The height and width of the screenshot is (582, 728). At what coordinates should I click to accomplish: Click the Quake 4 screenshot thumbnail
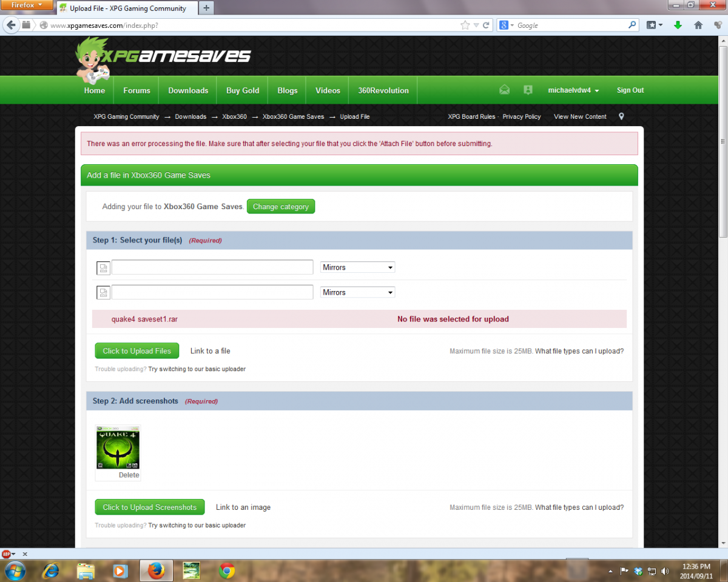pyautogui.click(x=118, y=449)
